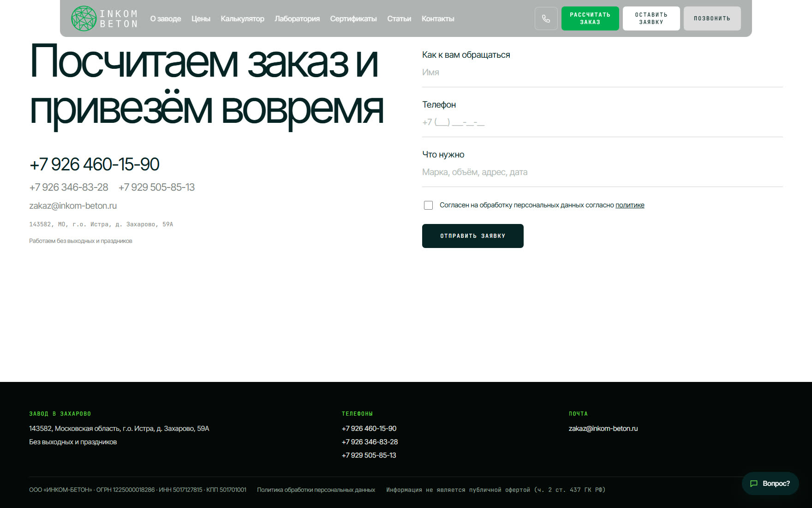Click the Телефон input field
The image size is (812, 508).
pyautogui.click(x=602, y=122)
